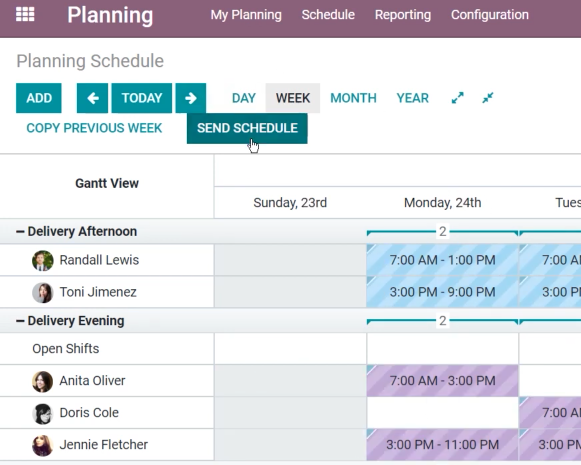
Task: Open the Configuration menu
Action: pos(489,15)
